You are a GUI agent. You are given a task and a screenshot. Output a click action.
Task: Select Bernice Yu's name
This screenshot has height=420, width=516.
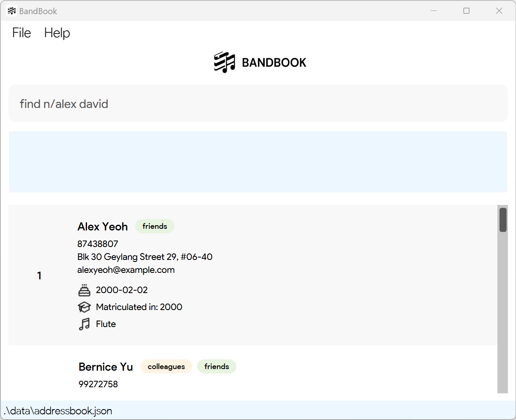106,367
